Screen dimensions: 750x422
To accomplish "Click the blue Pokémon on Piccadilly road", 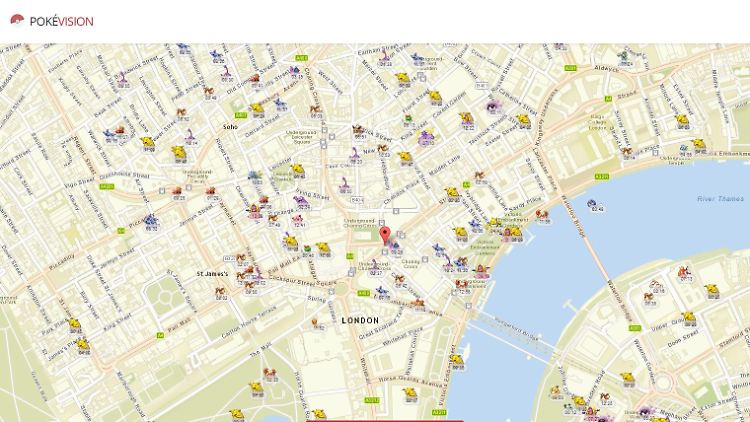I will [x=151, y=221].
